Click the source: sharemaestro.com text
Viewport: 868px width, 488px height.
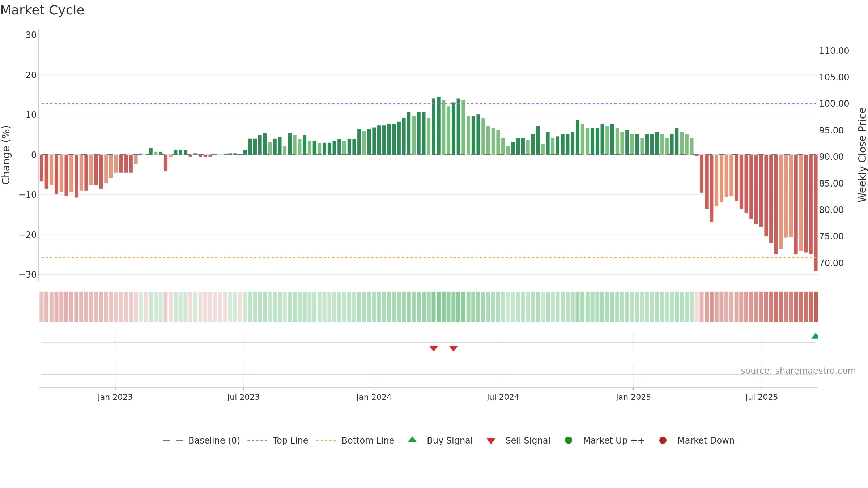point(798,371)
